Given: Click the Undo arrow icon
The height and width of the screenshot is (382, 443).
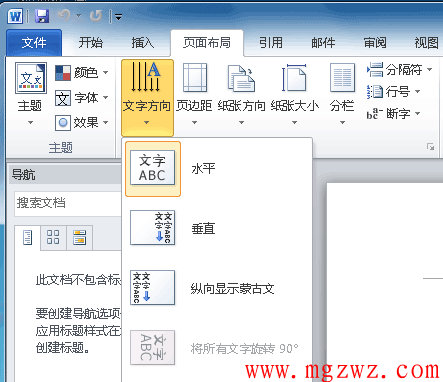Looking at the screenshot, I should (x=64, y=16).
